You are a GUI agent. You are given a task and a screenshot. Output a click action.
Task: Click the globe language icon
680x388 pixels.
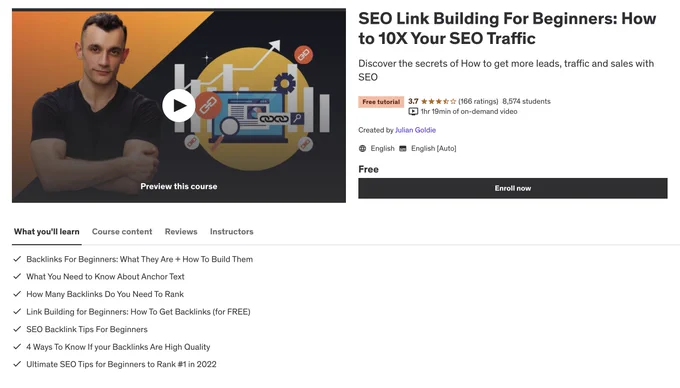[x=363, y=149]
